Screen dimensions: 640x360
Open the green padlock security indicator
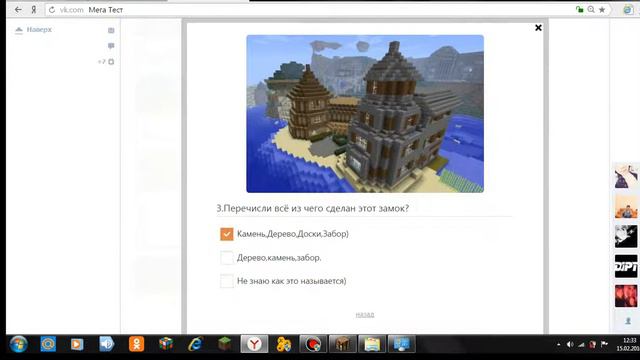pos(580,10)
